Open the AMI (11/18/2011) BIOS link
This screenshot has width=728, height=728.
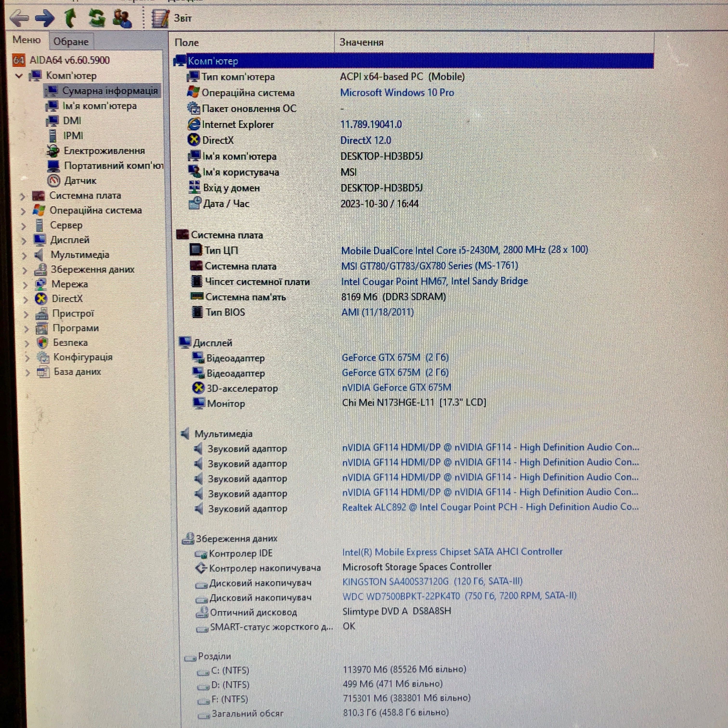377,312
